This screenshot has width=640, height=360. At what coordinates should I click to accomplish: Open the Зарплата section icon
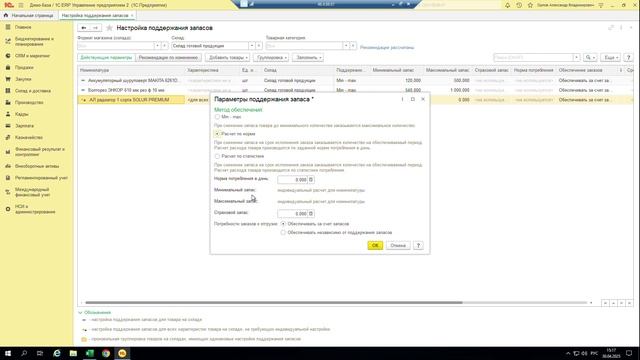(x=8, y=126)
